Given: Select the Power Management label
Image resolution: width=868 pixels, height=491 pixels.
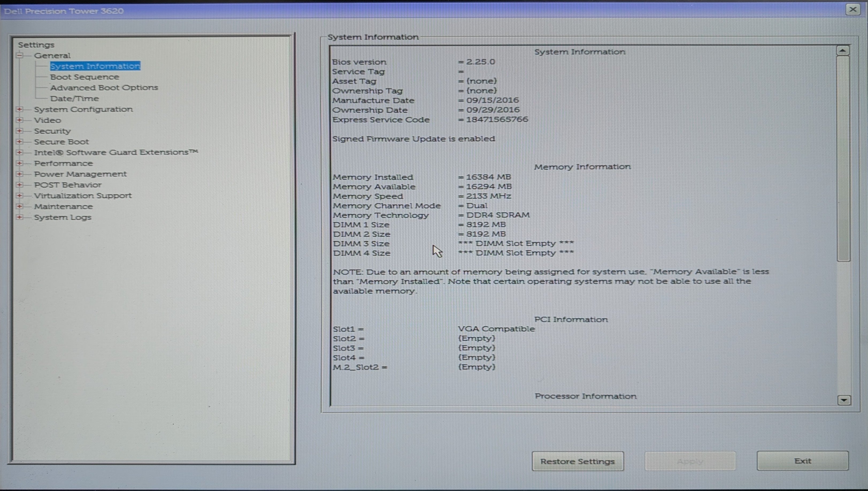Looking at the screenshot, I should click(x=80, y=174).
